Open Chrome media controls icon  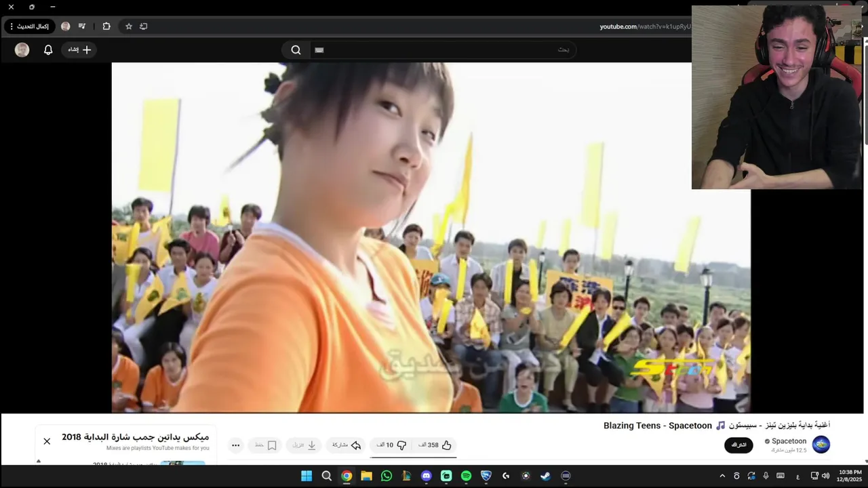(82, 26)
